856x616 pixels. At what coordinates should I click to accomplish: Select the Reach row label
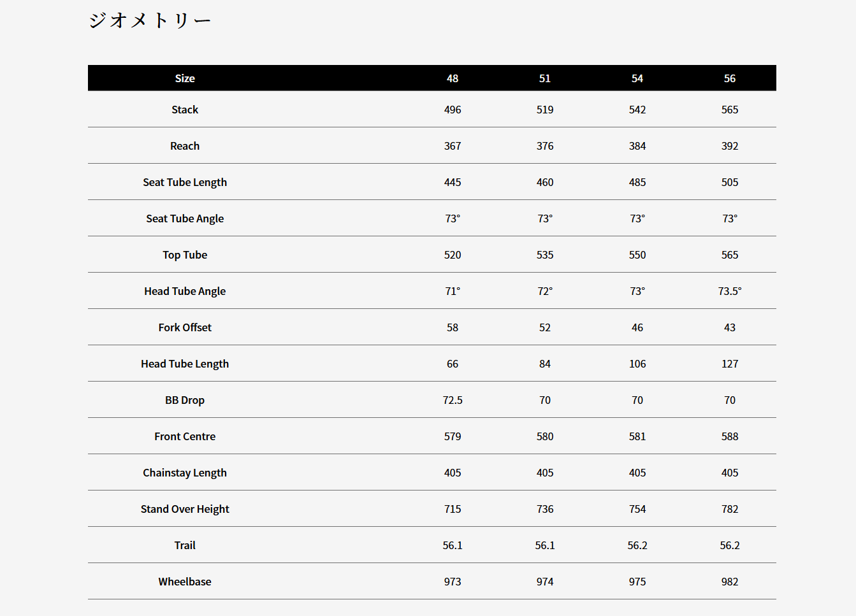point(185,146)
